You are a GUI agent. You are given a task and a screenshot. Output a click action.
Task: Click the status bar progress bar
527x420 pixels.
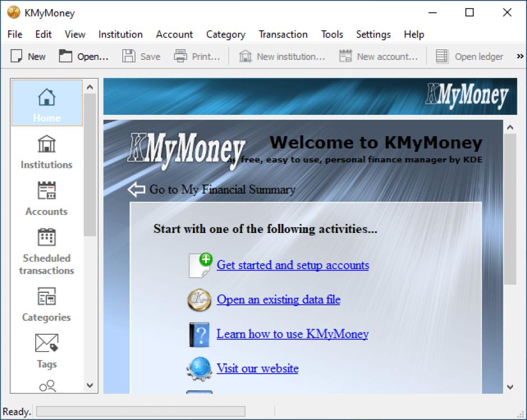click(141, 411)
